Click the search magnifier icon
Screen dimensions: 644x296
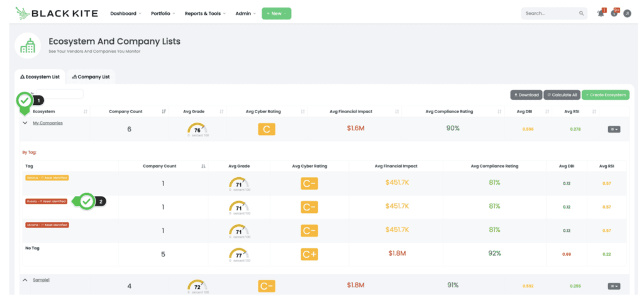(x=581, y=13)
